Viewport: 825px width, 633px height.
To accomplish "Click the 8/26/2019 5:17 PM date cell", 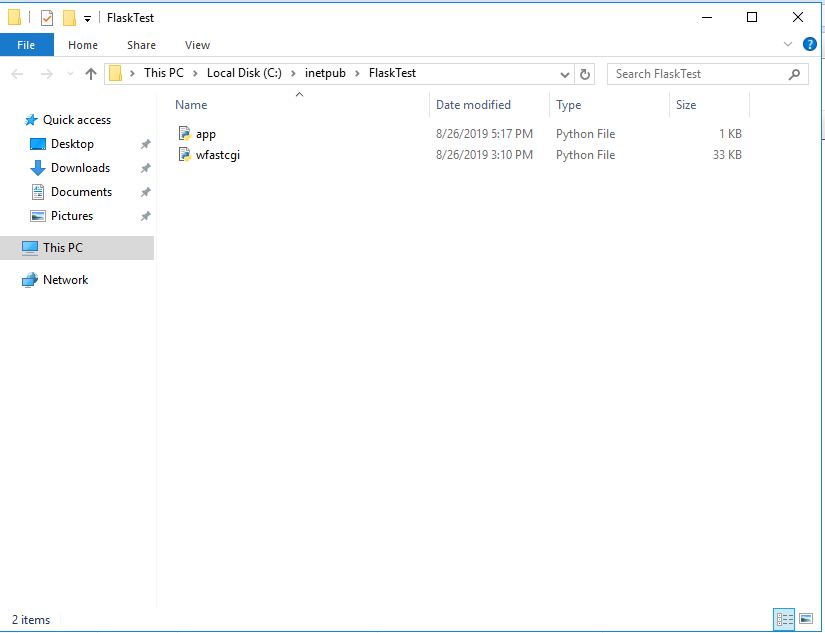I will click(x=484, y=134).
